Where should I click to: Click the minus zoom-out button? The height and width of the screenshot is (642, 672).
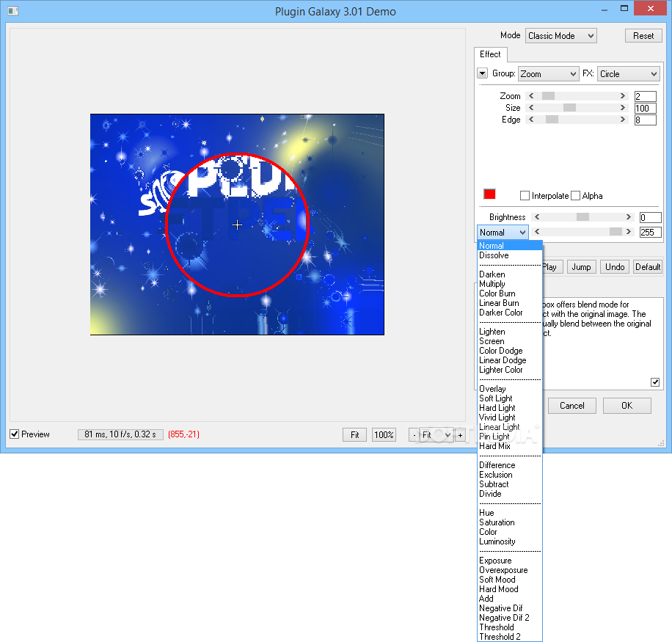(x=414, y=435)
